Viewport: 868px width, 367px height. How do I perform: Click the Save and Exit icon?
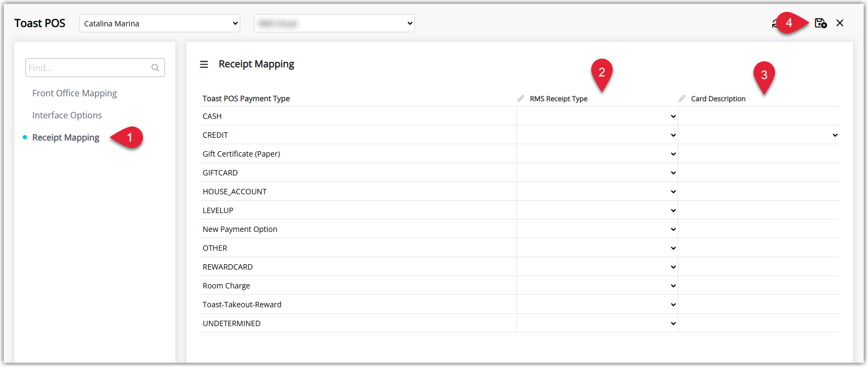coord(820,23)
